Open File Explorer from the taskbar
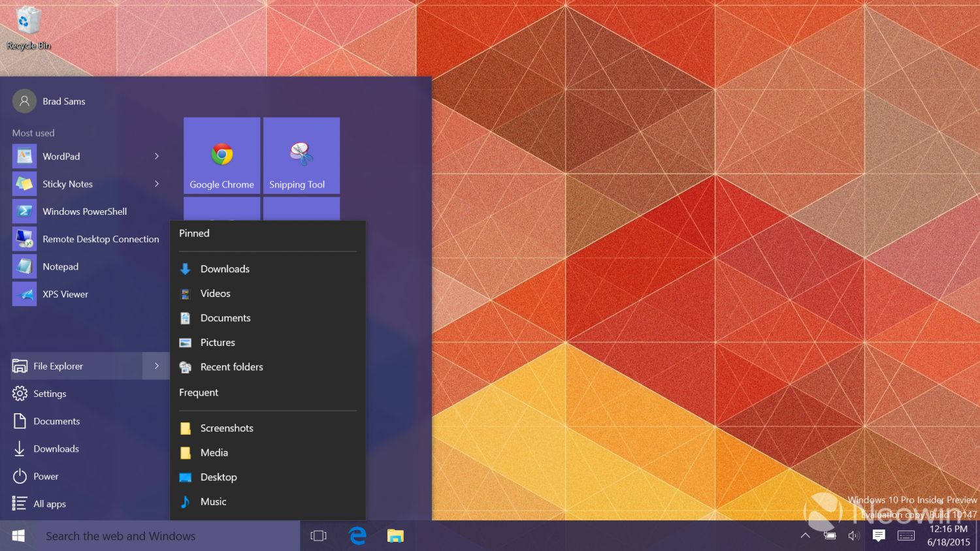This screenshot has width=980, height=551. (395, 536)
